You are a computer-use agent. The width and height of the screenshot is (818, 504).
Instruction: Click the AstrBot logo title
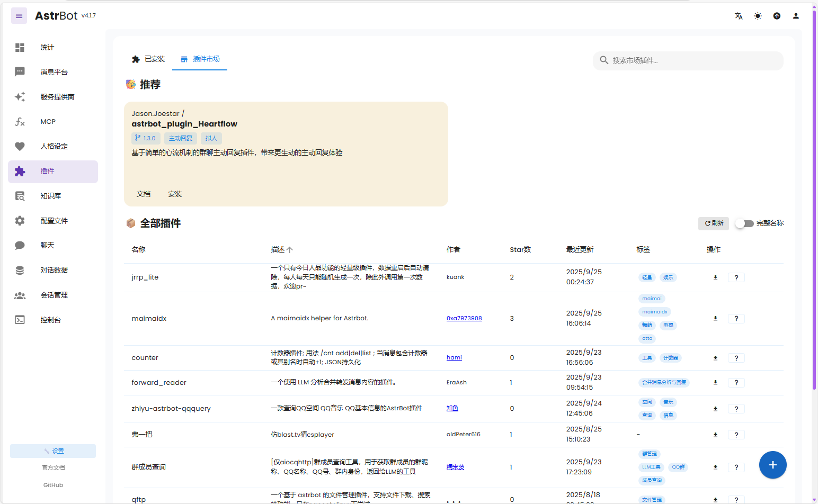[x=56, y=16]
